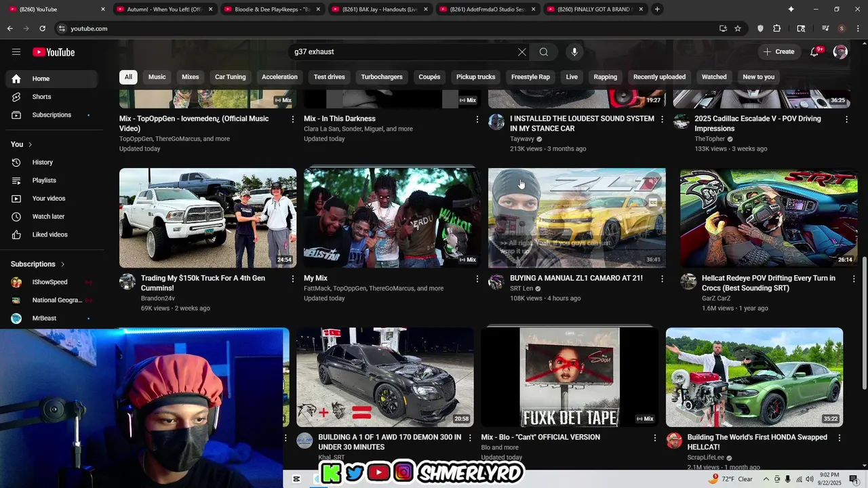Select the Recently uploaded filter chip
Image resolution: width=868 pixels, height=488 pixels.
(x=659, y=77)
